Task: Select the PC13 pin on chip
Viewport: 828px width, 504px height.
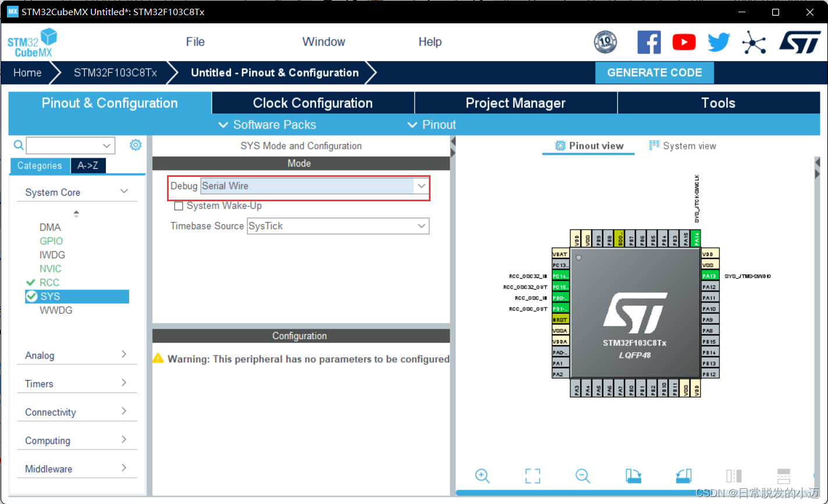Action: click(x=560, y=265)
